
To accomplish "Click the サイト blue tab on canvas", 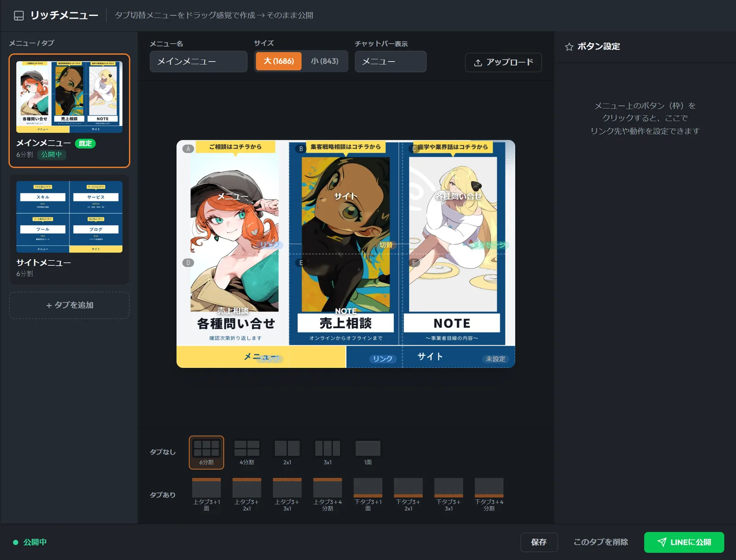I will click(x=430, y=357).
